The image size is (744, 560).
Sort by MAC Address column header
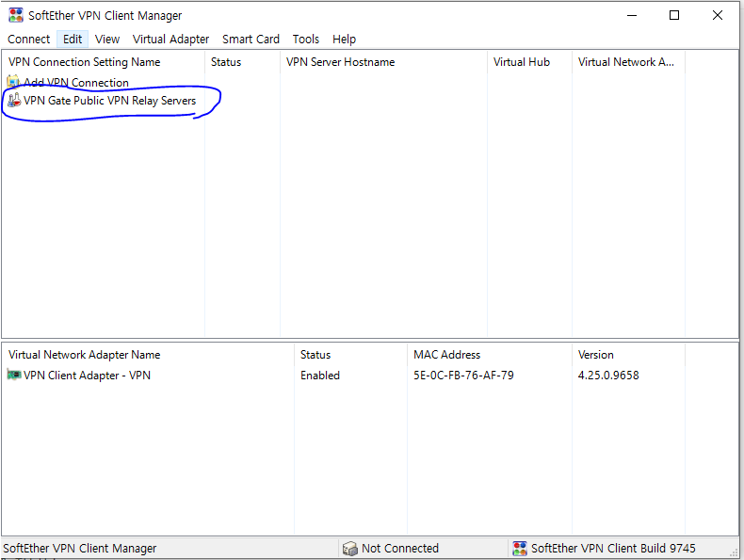point(490,355)
